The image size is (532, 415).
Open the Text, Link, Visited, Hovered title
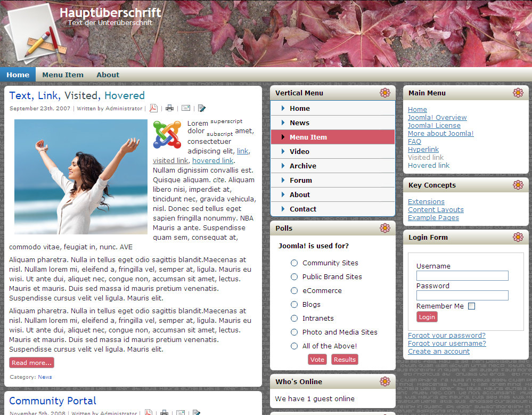77,96
